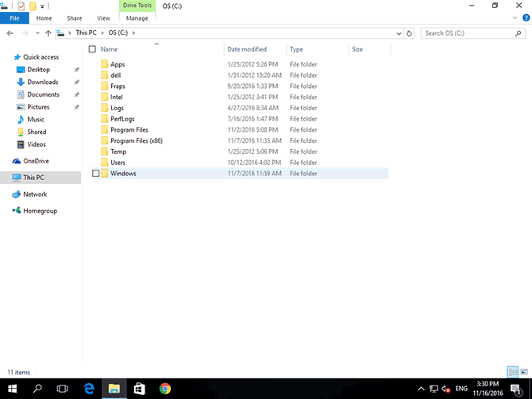532x399 pixels.
Task: Open Homegroup in the navigation pane
Action: point(40,211)
